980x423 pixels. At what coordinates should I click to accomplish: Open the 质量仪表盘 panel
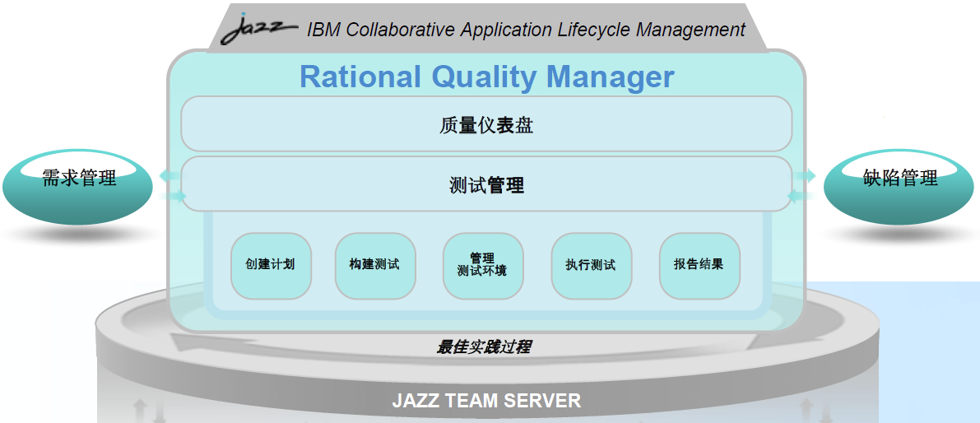[x=486, y=123]
